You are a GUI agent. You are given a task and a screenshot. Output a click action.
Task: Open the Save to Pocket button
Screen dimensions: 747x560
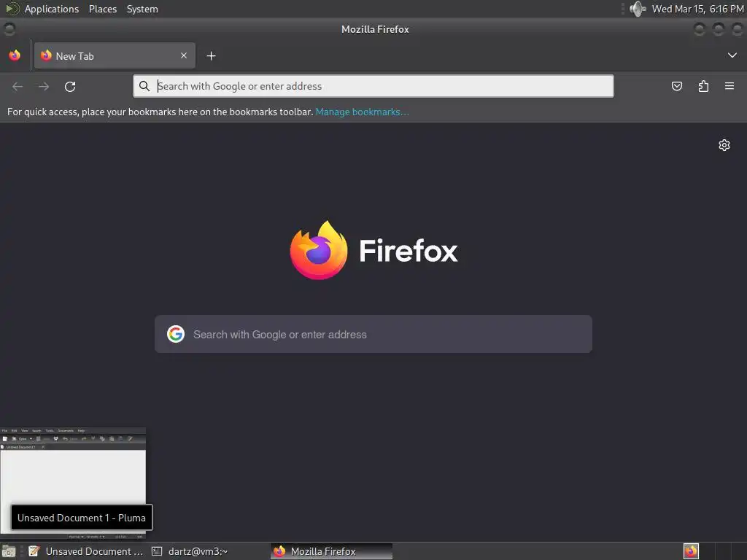point(677,86)
